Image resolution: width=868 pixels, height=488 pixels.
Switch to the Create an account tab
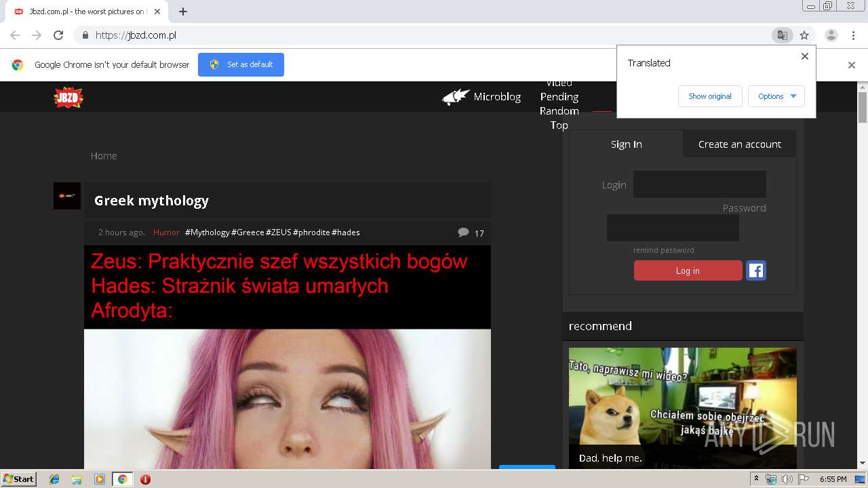(x=739, y=144)
